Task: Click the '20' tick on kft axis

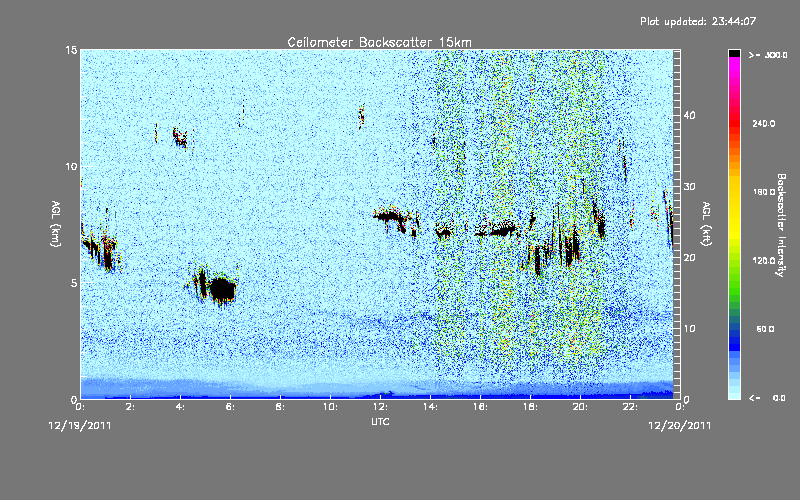Action: (x=689, y=257)
